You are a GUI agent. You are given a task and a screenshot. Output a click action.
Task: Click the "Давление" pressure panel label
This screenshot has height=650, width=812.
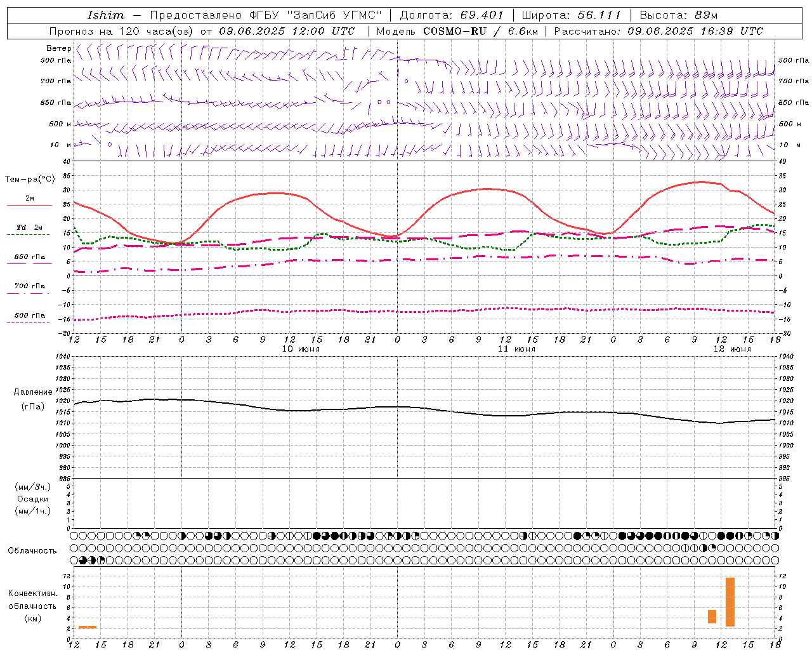point(33,392)
